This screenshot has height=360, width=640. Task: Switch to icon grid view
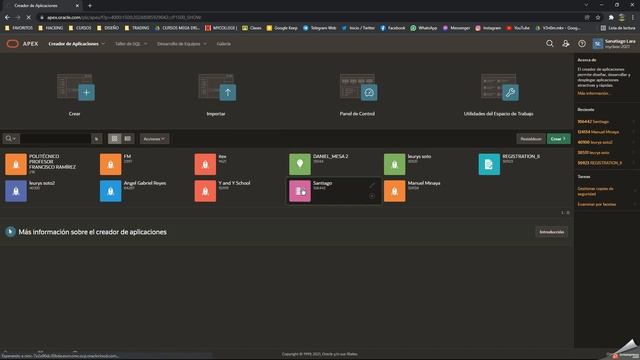point(115,139)
